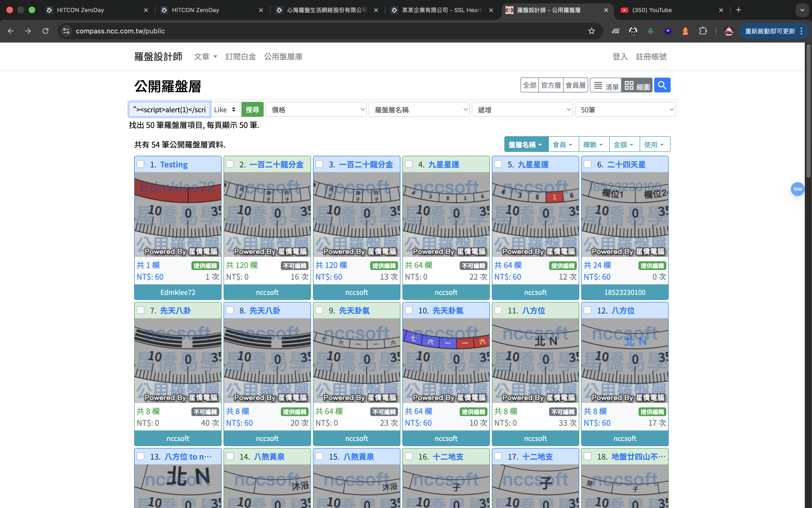Image resolution: width=812 pixels, height=508 pixels.
Task: Click the search keyword input field
Action: 169,110
